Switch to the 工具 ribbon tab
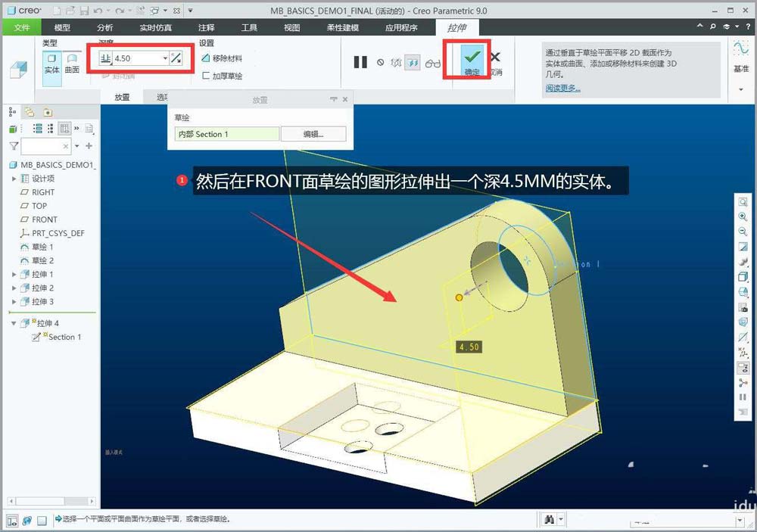757x532 pixels. [249, 27]
